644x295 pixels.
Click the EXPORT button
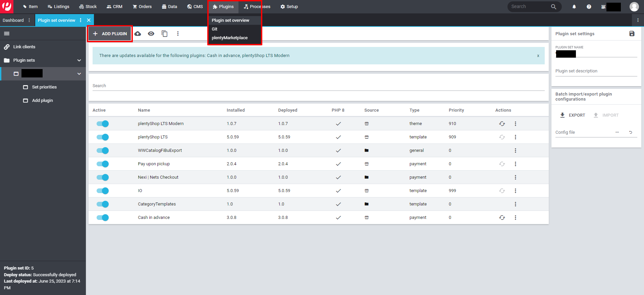573,115
